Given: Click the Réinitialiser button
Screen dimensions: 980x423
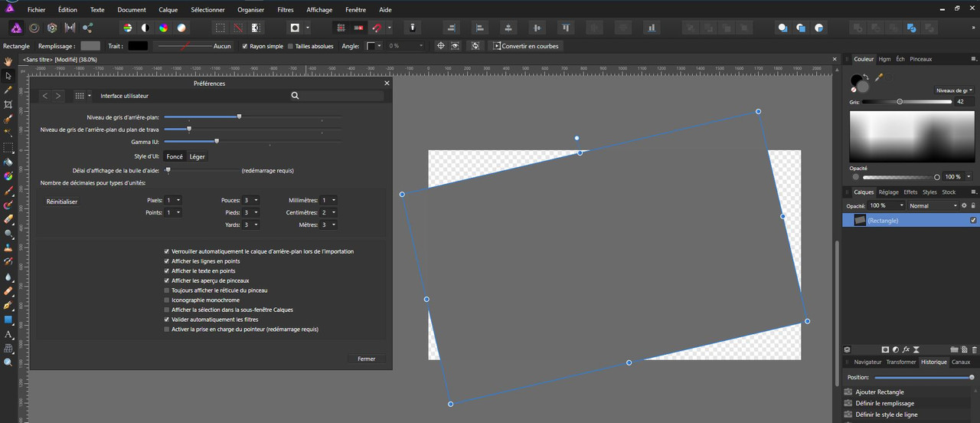Looking at the screenshot, I should 62,202.
